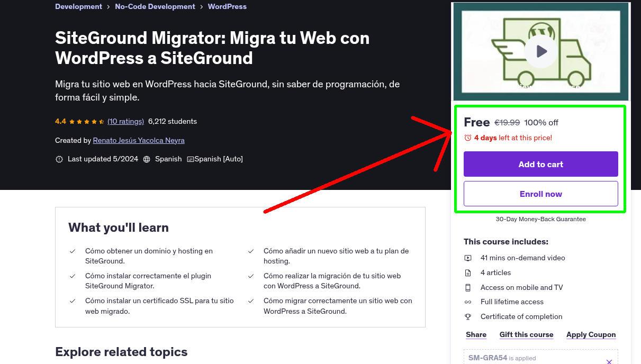Click the 4.4 rating number

click(x=60, y=121)
